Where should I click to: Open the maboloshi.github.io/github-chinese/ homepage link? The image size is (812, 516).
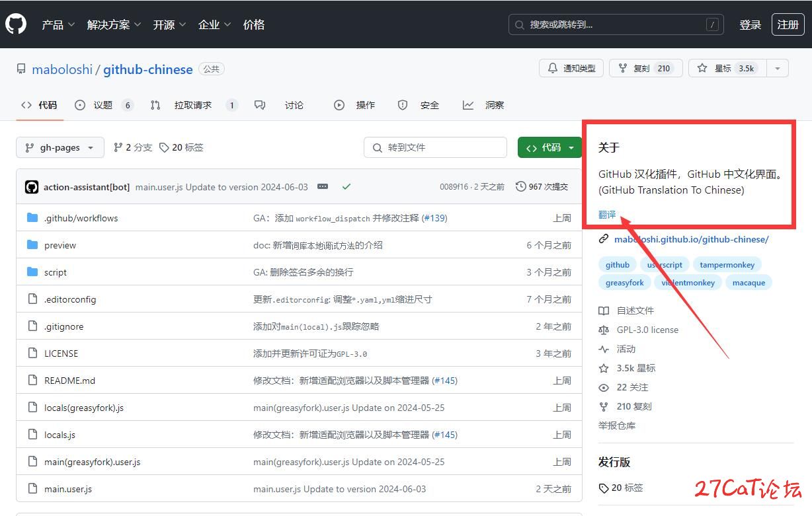(x=692, y=239)
